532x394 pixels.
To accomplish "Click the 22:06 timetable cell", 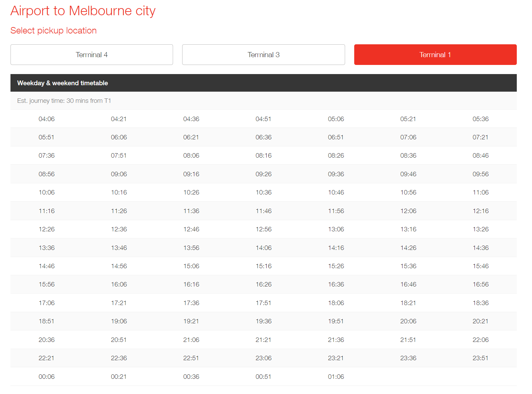I will (x=481, y=340).
